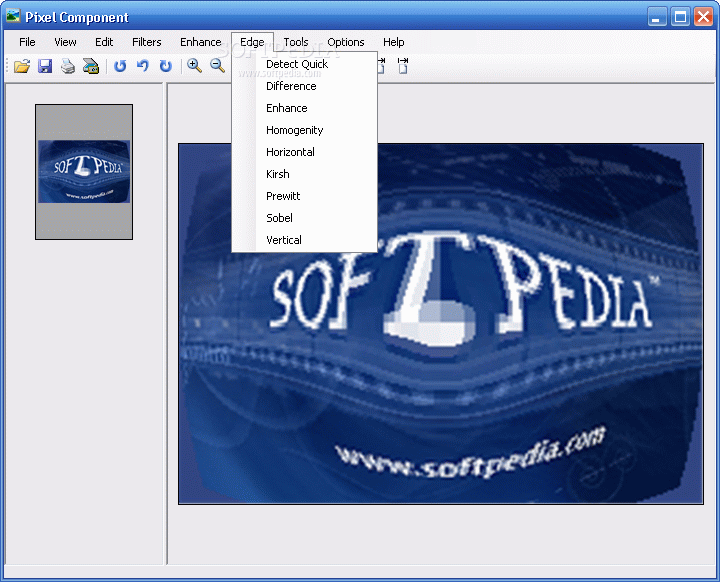Select the Prewitt edge filter
Image resolution: width=720 pixels, height=582 pixels.
pyautogui.click(x=304, y=196)
